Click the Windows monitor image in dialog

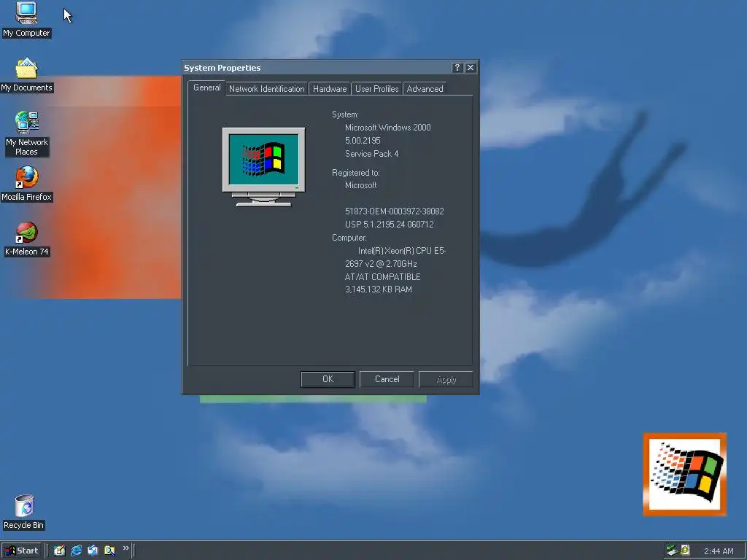(x=263, y=167)
